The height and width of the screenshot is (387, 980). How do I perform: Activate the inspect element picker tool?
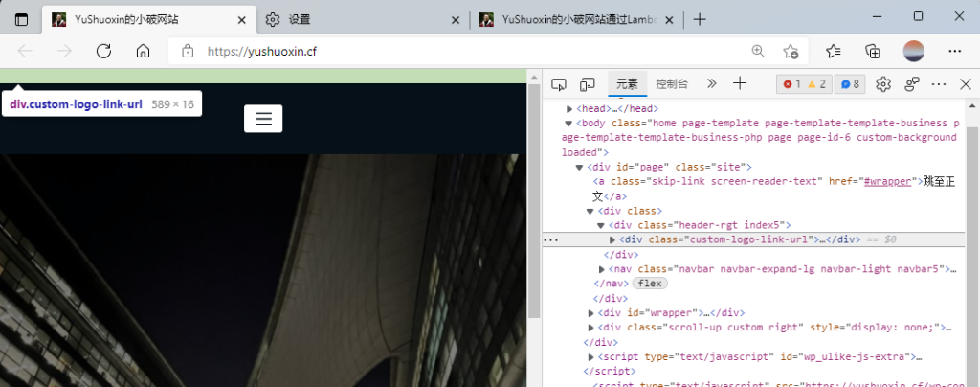coord(560,84)
